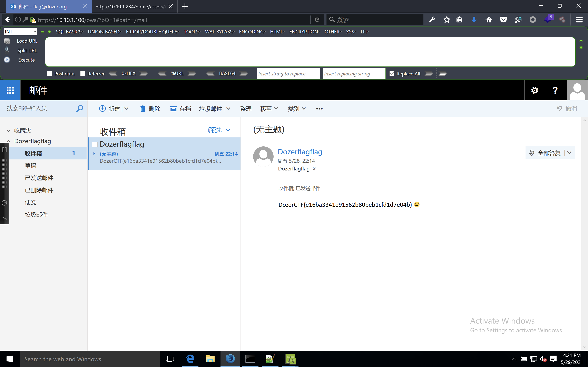Click the help question mark icon
The image size is (588, 367).
coord(555,90)
